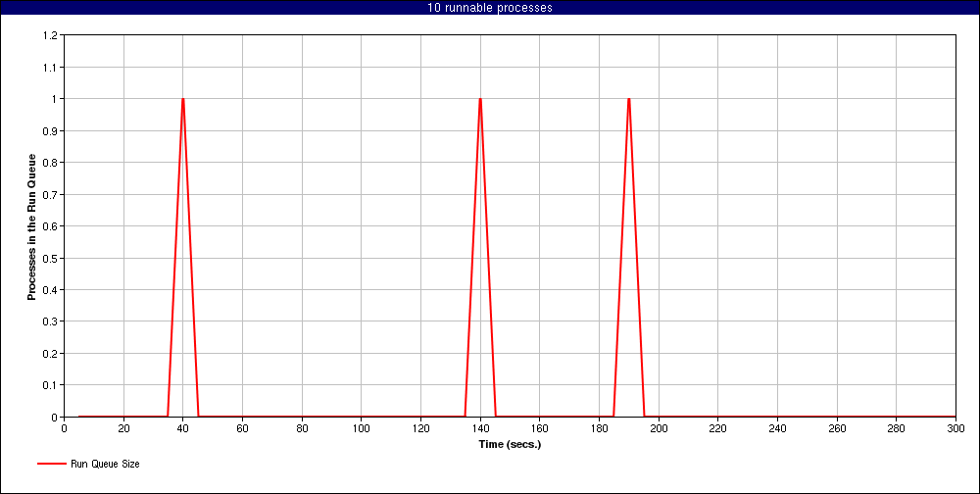Click the x-axis tick label 160
The image size is (980, 494).
pyautogui.click(x=539, y=428)
